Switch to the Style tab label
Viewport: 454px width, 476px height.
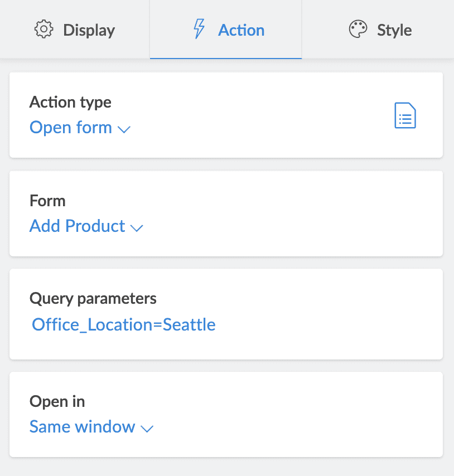click(394, 30)
